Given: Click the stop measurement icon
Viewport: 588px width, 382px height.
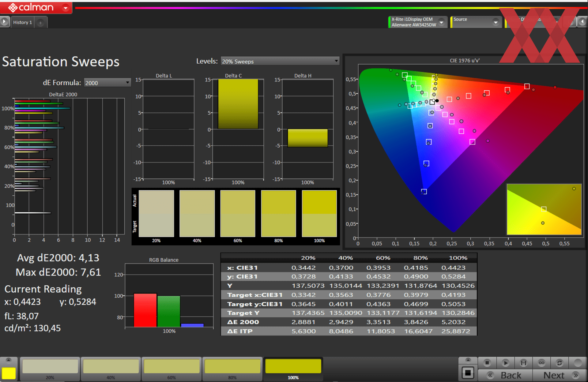Looking at the screenshot, I should tap(487, 363).
